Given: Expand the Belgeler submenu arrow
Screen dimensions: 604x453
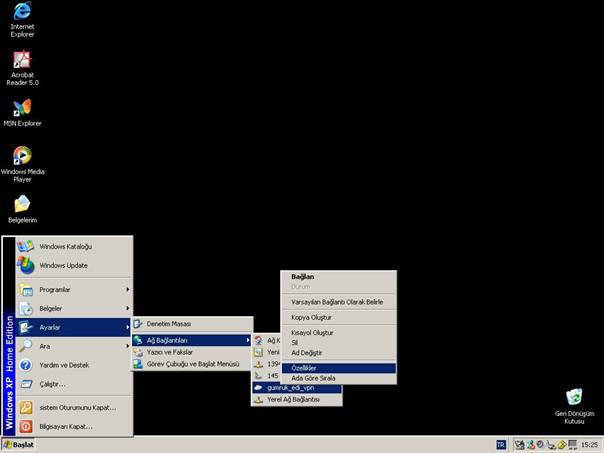Looking at the screenshot, I should coord(128,308).
